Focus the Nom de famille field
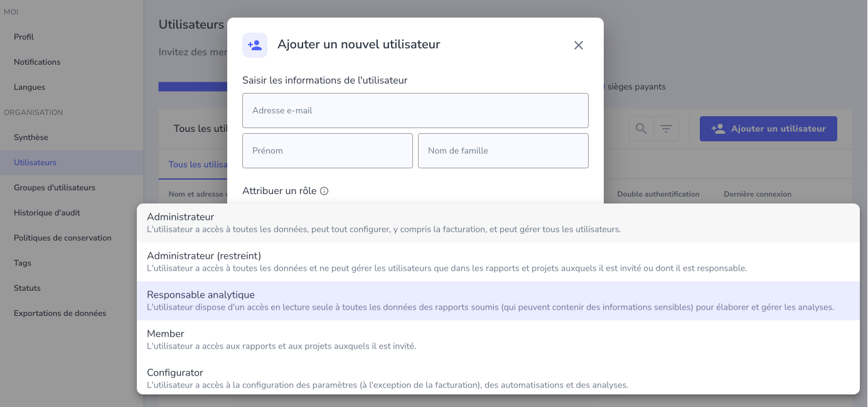 [503, 151]
